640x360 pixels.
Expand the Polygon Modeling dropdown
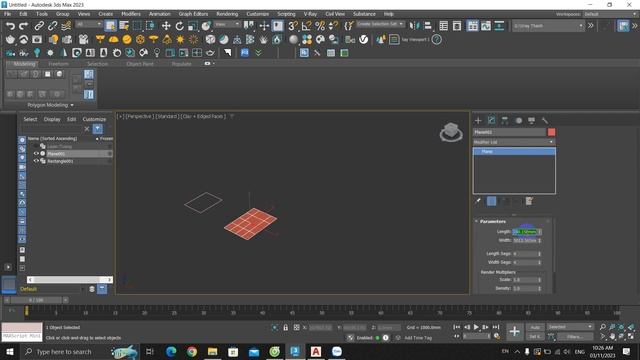point(51,105)
